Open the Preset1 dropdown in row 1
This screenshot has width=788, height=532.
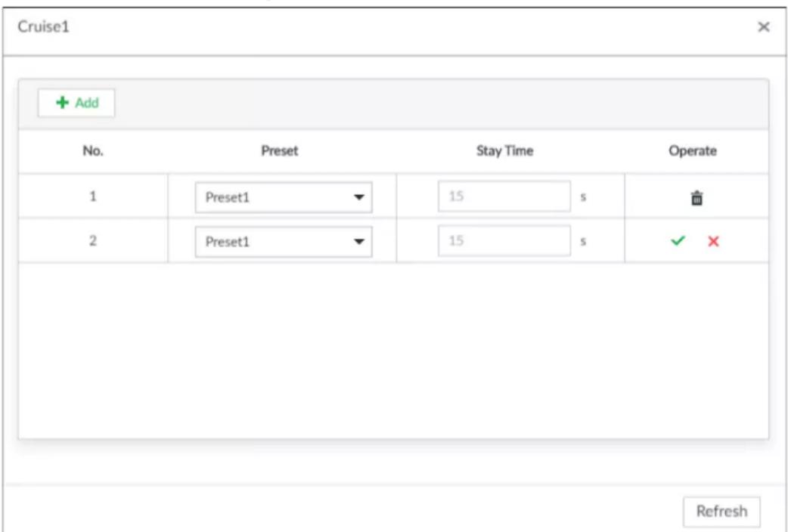(x=284, y=197)
